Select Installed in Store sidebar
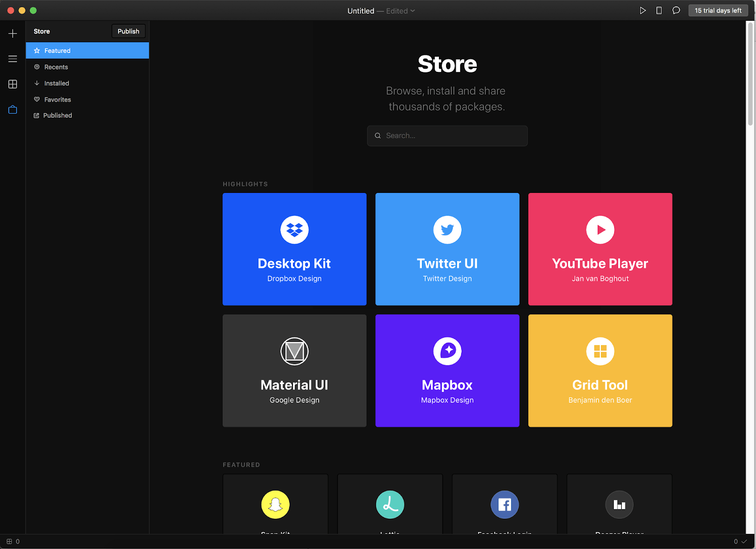The height and width of the screenshot is (549, 756). point(87,83)
